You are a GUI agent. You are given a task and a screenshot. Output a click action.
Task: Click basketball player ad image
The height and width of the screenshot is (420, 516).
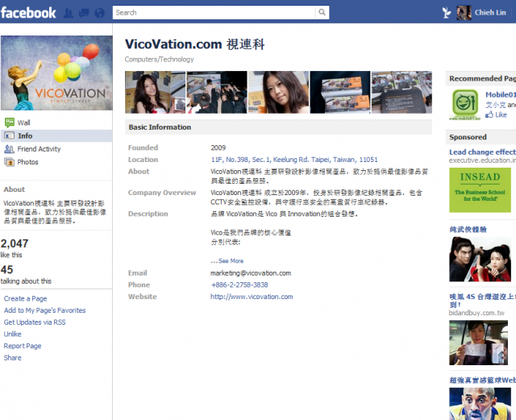(480, 404)
